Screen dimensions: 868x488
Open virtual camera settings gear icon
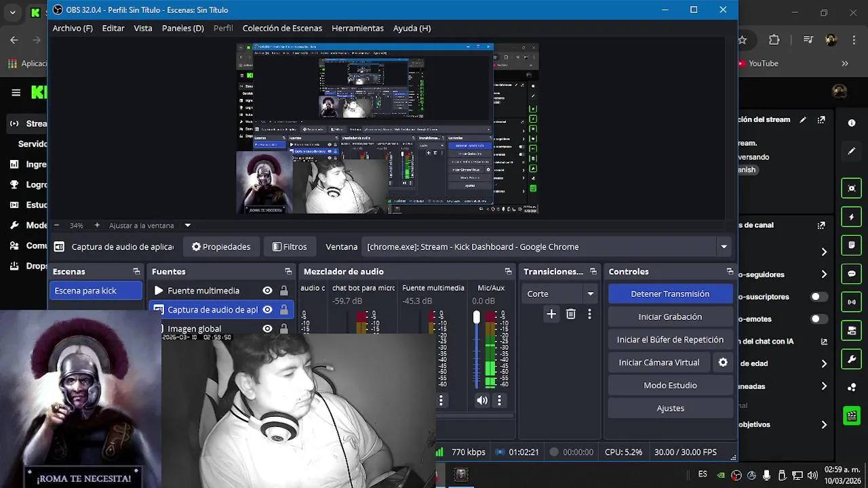pos(723,363)
